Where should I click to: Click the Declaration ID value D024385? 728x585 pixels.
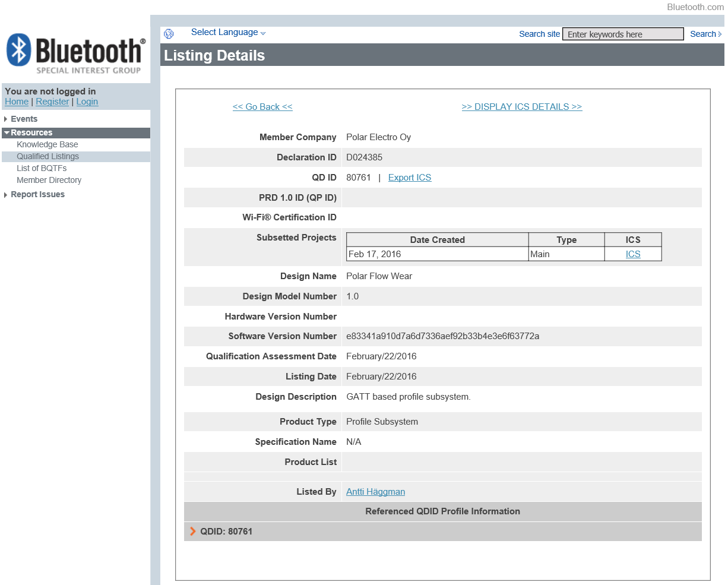click(x=365, y=157)
